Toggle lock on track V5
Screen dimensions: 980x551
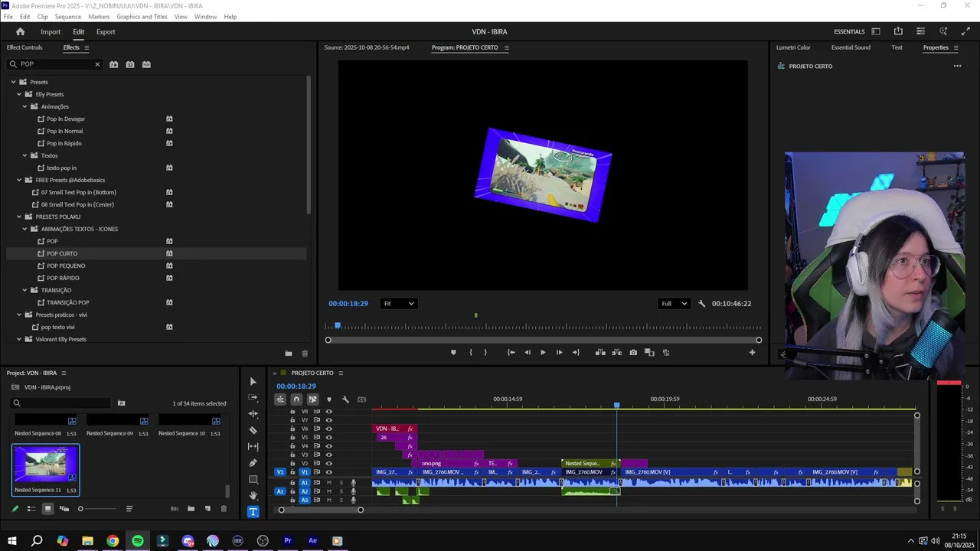coord(292,438)
